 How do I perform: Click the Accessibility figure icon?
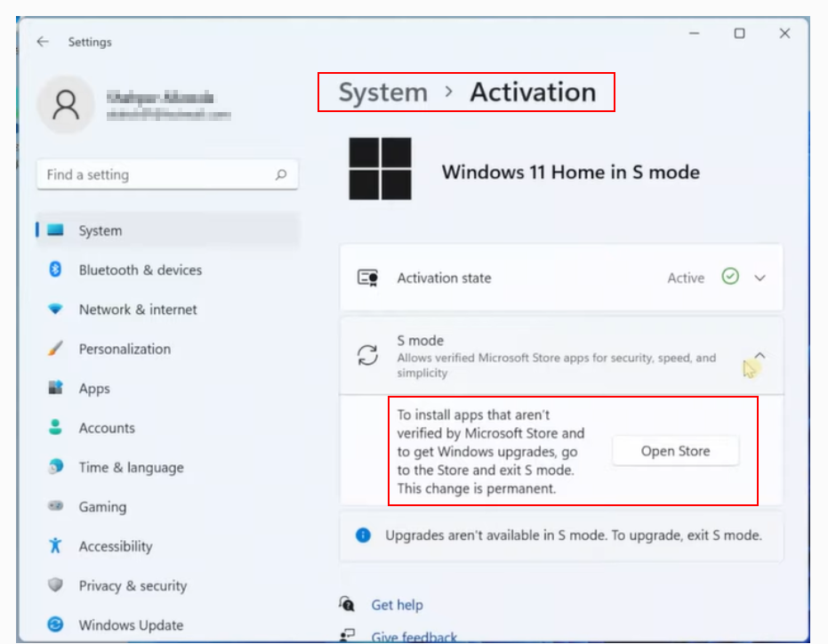55,545
